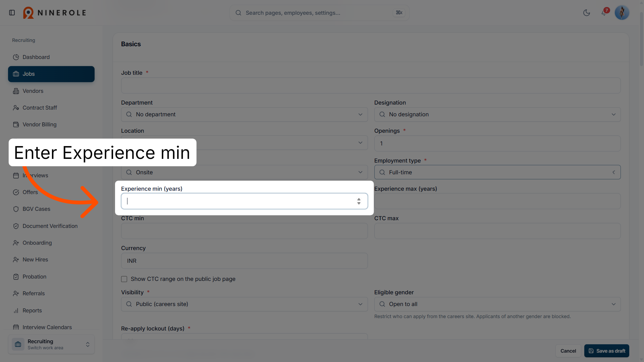Open user profile avatar
This screenshot has width=644, height=362.
622,13
